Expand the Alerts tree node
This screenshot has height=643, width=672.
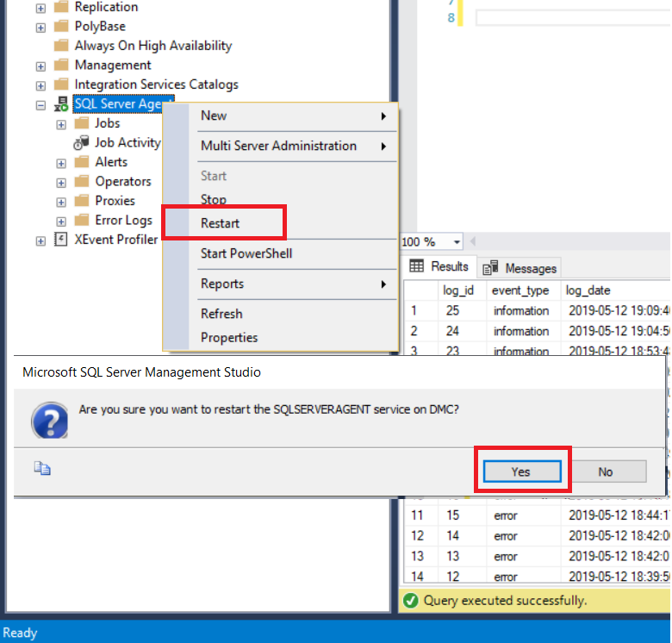pyautogui.click(x=61, y=162)
